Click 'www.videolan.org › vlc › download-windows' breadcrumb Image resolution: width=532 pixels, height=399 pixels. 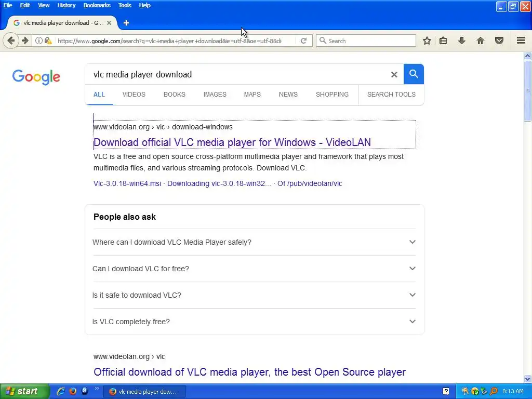163,127
